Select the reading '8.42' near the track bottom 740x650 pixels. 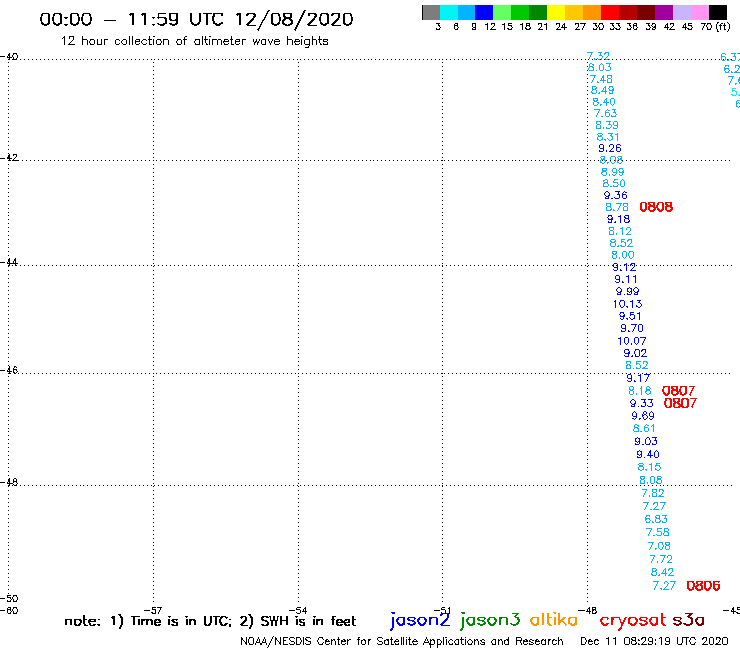point(662,572)
